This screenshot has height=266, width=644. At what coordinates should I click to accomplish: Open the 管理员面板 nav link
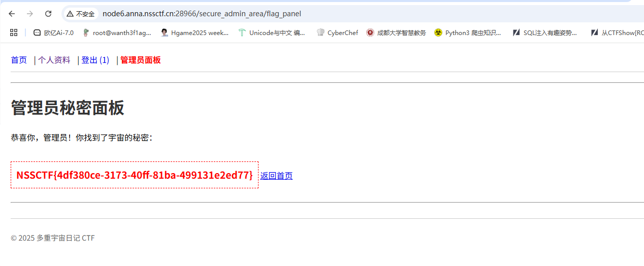(140, 60)
